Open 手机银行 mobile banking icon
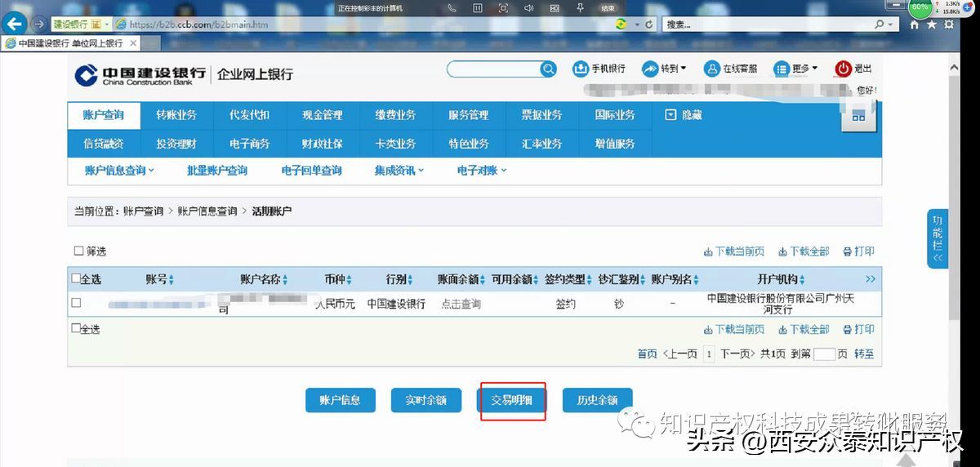Screen dimensions: 980x467 tap(581, 69)
